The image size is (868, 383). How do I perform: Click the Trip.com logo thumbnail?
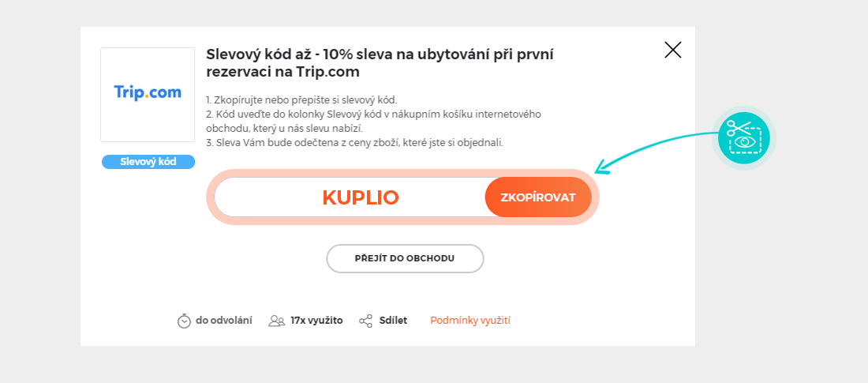[148, 94]
